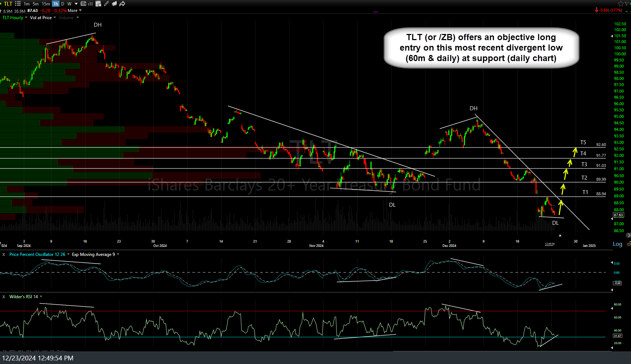
Task: Toggle Log scale on price axis
Action: [617, 244]
